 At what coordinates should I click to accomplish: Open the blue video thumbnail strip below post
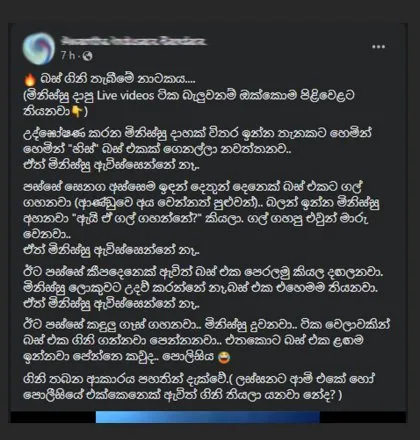[x=208, y=417]
